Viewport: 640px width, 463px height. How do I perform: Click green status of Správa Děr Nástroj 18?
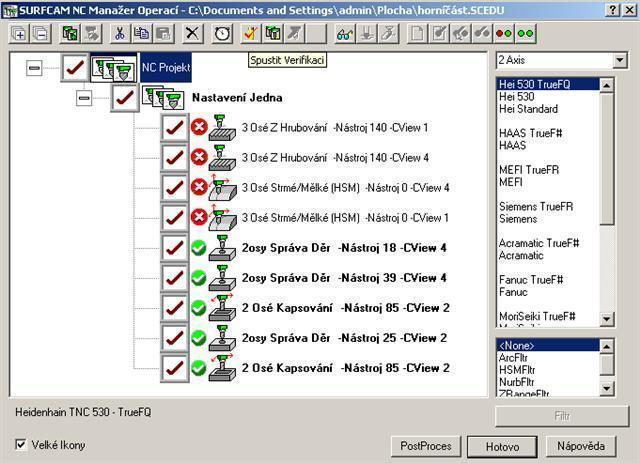[199, 248]
